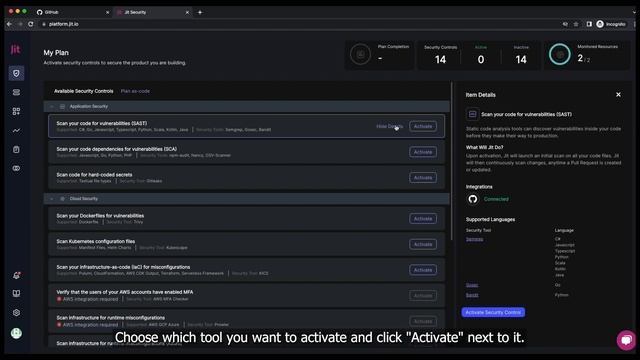Viewport: 640px width, 360px height.
Task: Activate the SAST code scan control
Action: (423, 127)
